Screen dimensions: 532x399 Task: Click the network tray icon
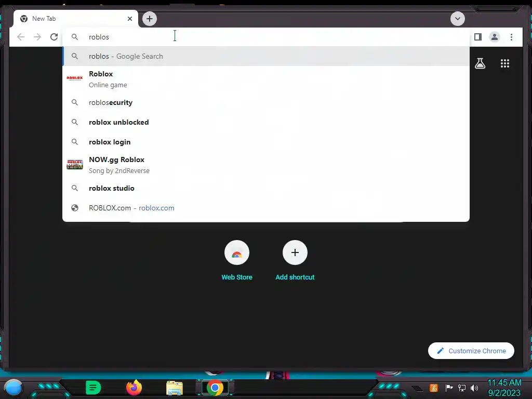click(x=462, y=388)
